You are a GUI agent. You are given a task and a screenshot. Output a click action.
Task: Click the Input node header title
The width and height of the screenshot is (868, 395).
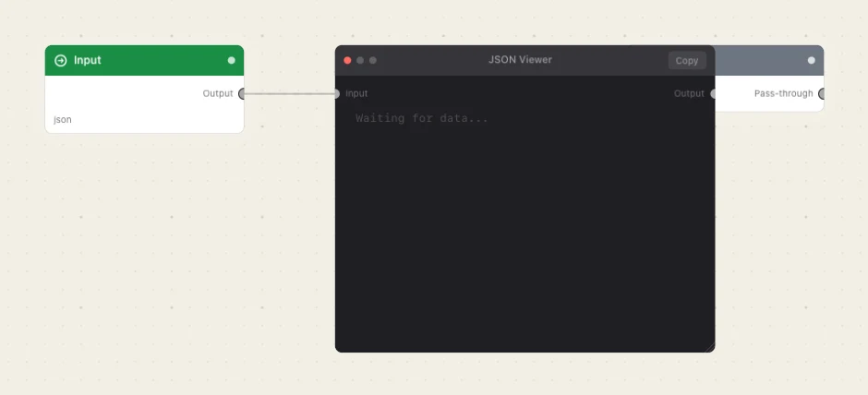[x=88, y=60]
